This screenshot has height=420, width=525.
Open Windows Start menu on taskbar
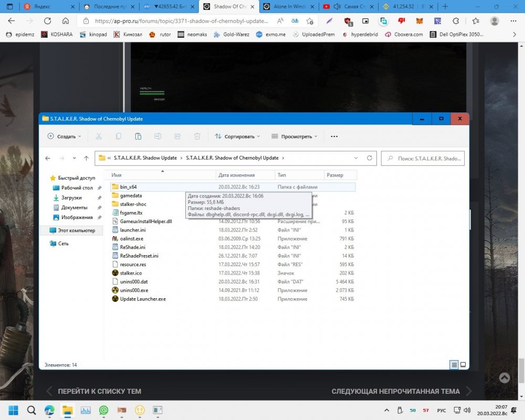pyautogui.click(x=13, y=410)
